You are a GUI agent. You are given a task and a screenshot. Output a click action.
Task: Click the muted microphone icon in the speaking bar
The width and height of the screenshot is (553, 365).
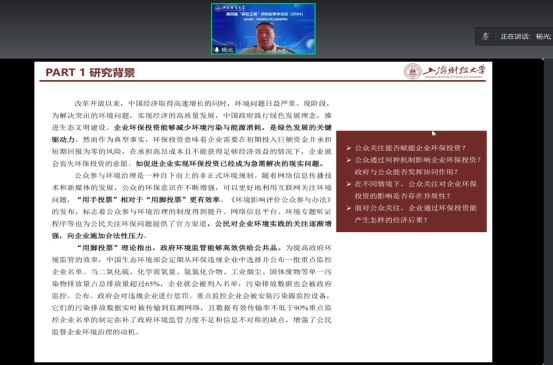pyautogui.click(x=486, y=36)
